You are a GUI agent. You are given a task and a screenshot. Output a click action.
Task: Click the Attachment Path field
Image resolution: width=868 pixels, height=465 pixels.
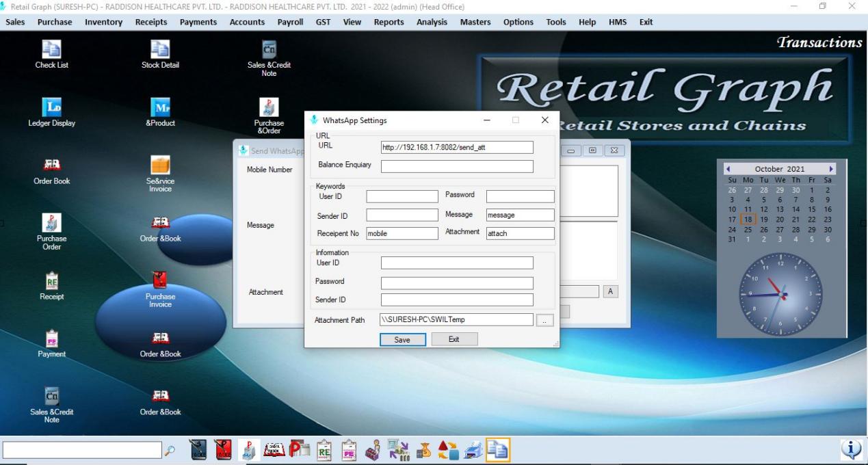click(457, 319)
